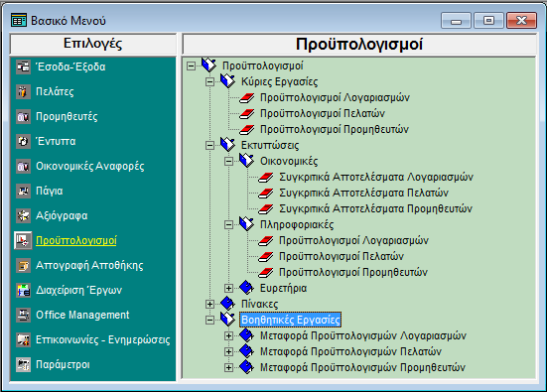
Task: Maximize the Βασικό Μενού window
Action: tap(488, 21)
